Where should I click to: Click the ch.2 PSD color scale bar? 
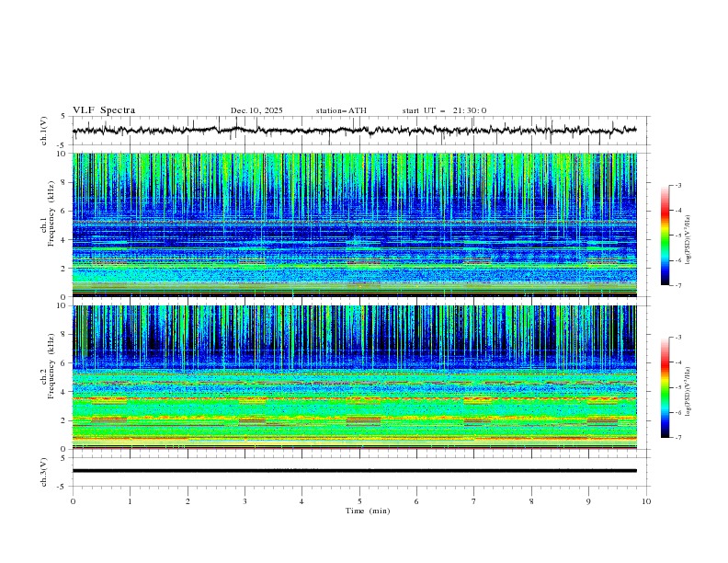tap(665, 387)
